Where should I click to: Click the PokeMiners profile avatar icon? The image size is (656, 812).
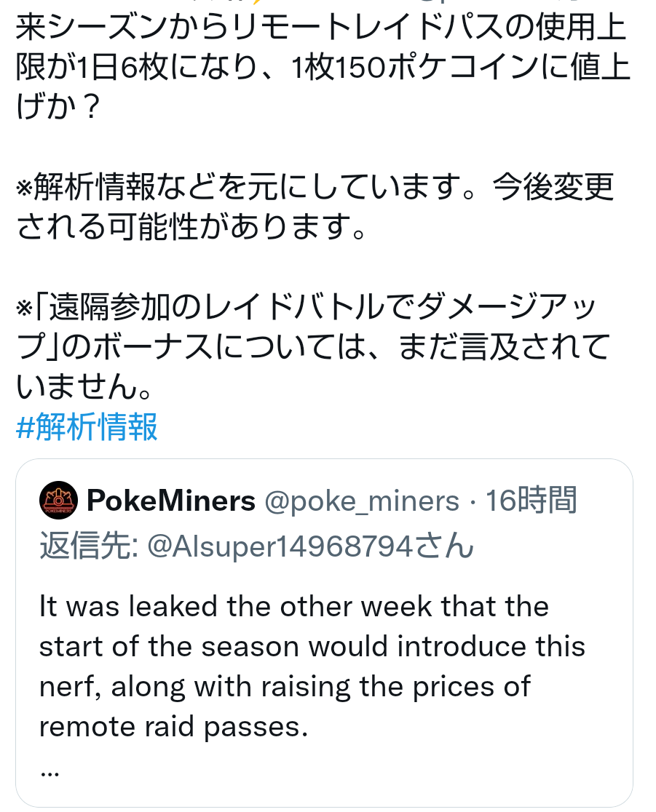point(58,501)
